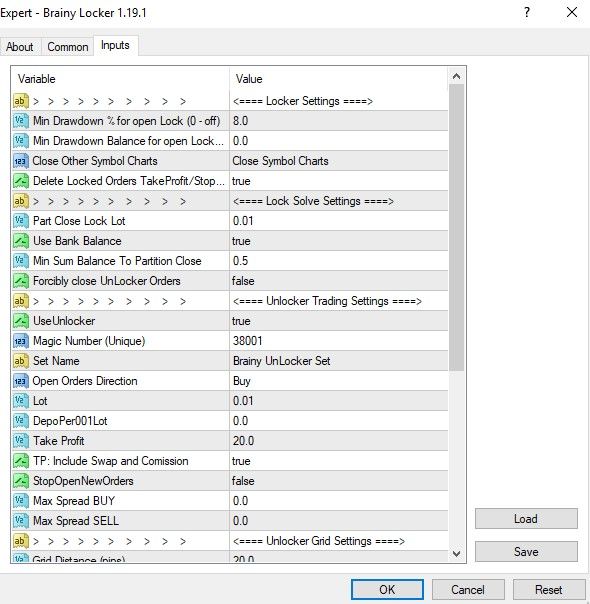590x604 pixels.
Task: Click the green icon beside Forcibly close UnLocker Orders
Action: point(20,281)
